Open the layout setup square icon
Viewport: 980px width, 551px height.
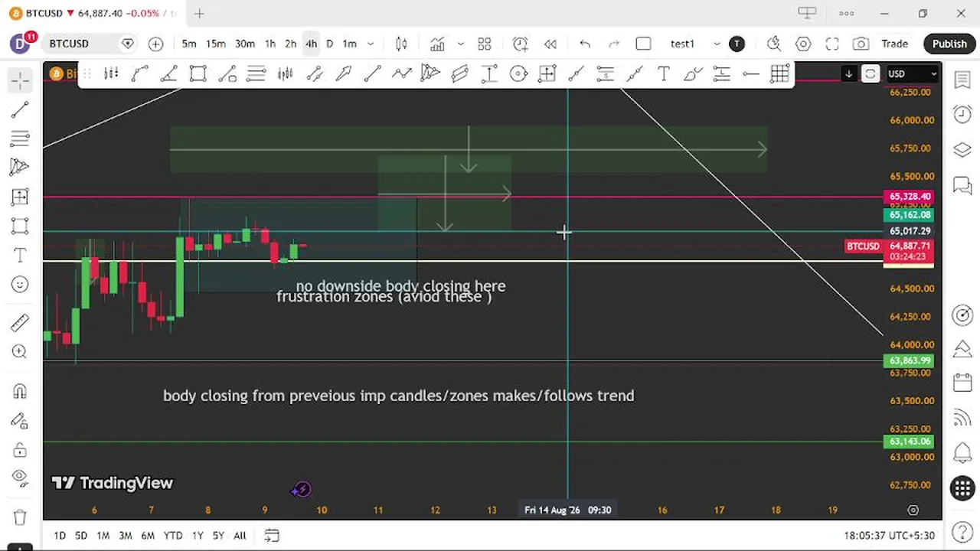(643, 44)
